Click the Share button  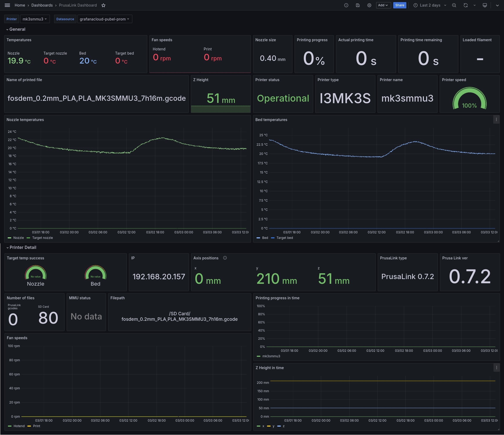400,5
